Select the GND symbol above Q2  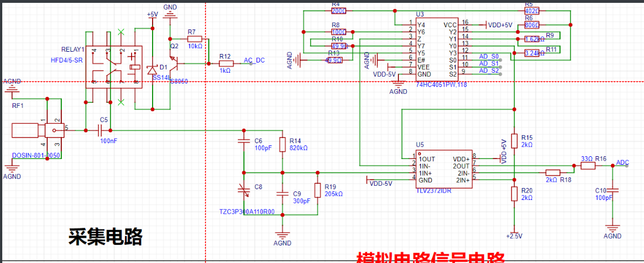[170, 14]
